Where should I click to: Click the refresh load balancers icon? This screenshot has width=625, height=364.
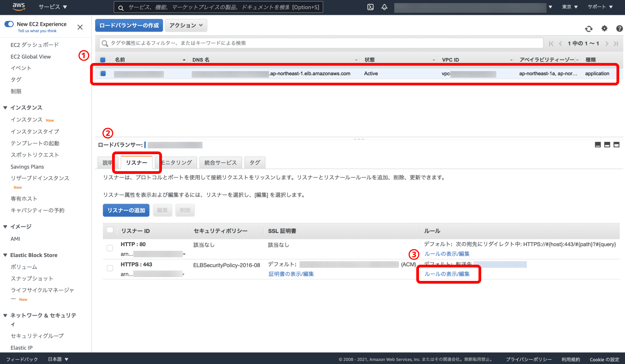pos(589,29)
